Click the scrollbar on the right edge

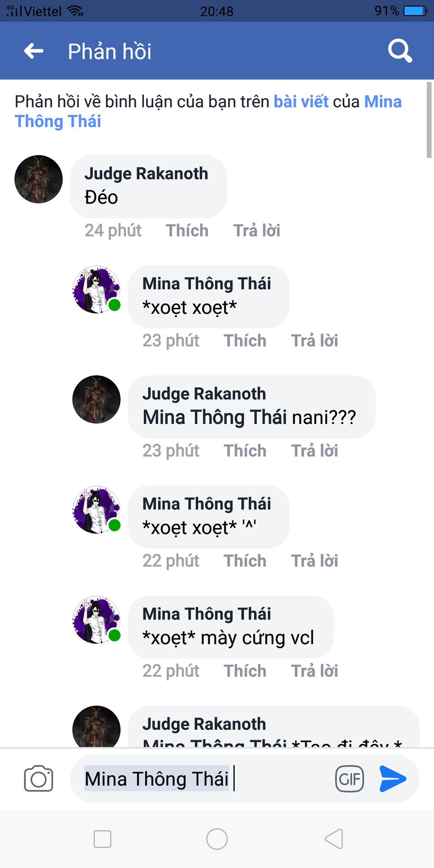[429, 120]
